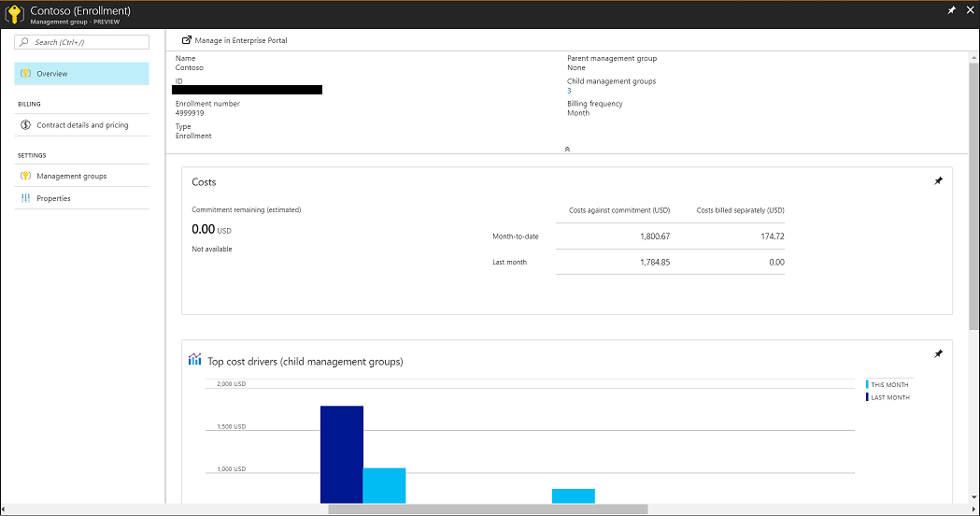Click the THIS MONTH legend swatch
This screenshot has width=980, height=516.
[868, 384]
